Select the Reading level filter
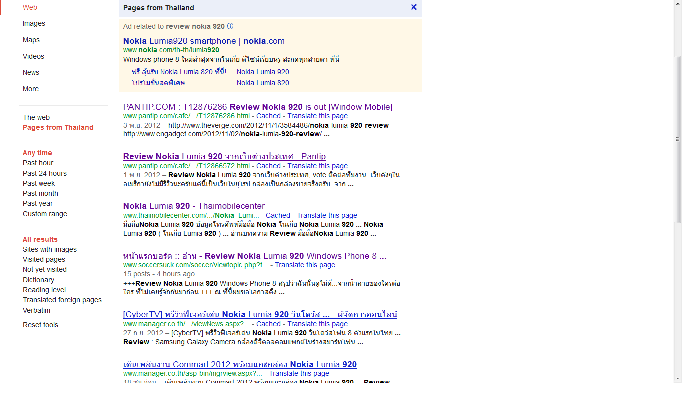Image resolution: width=685 pixels, height=404 pixels. [x=44, y=290]
